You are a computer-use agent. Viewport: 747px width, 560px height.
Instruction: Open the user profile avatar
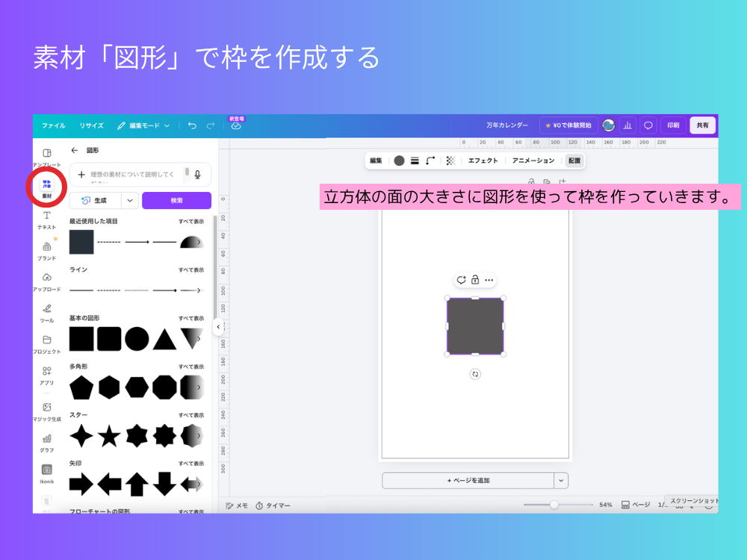(608, 125)
